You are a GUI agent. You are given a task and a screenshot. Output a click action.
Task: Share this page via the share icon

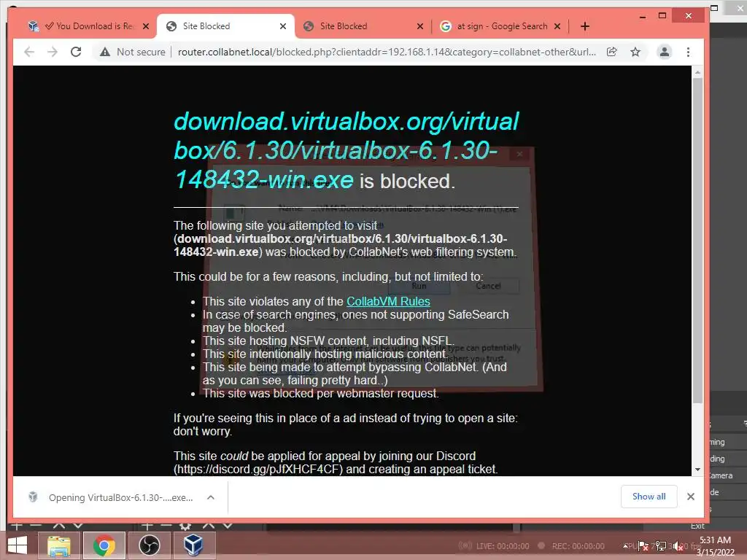612,52
